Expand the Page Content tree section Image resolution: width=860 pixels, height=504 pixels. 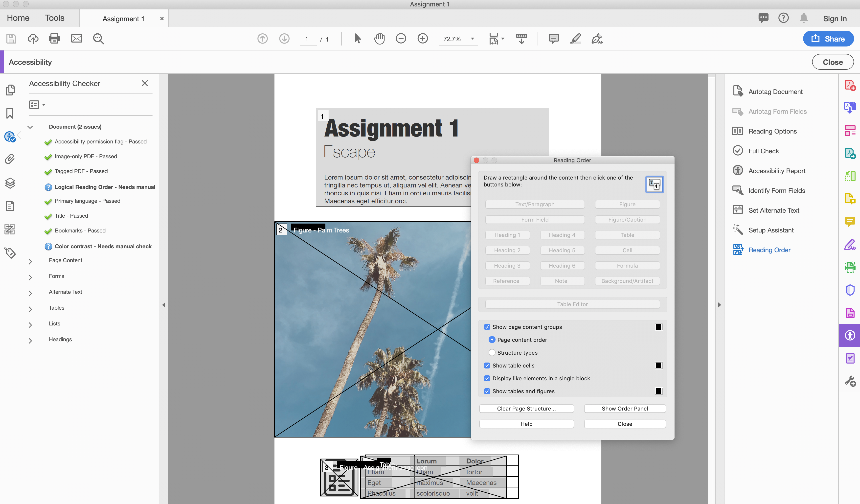click(30, 261)
